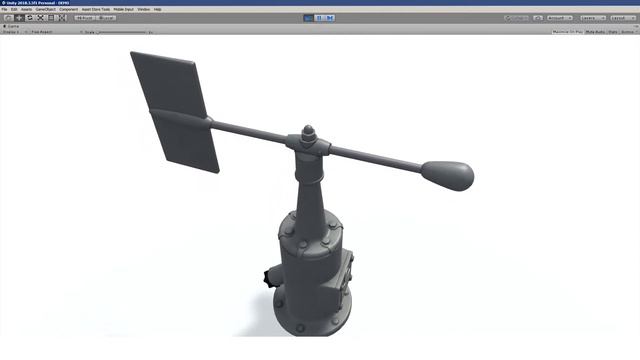Select the Rect transform tool
The height and width of the screenshot is (360, 640).
[x=51, y=18]
